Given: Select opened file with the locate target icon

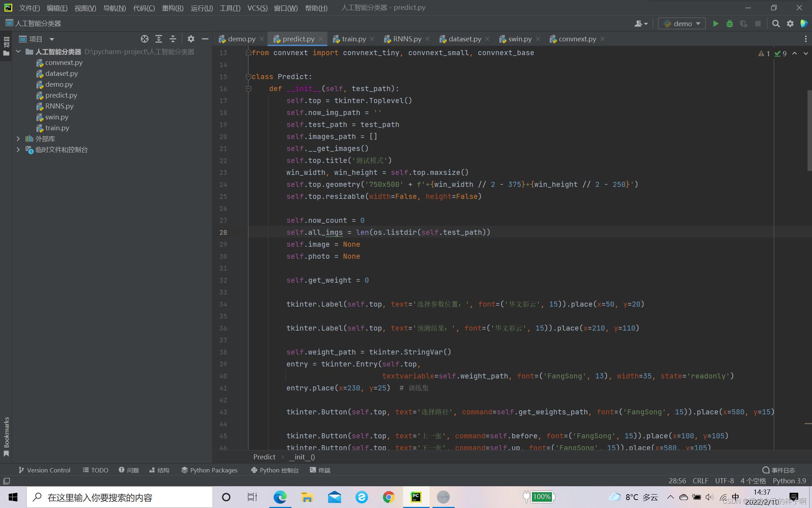Looking at the screenshot, I should tap(145, 39).
